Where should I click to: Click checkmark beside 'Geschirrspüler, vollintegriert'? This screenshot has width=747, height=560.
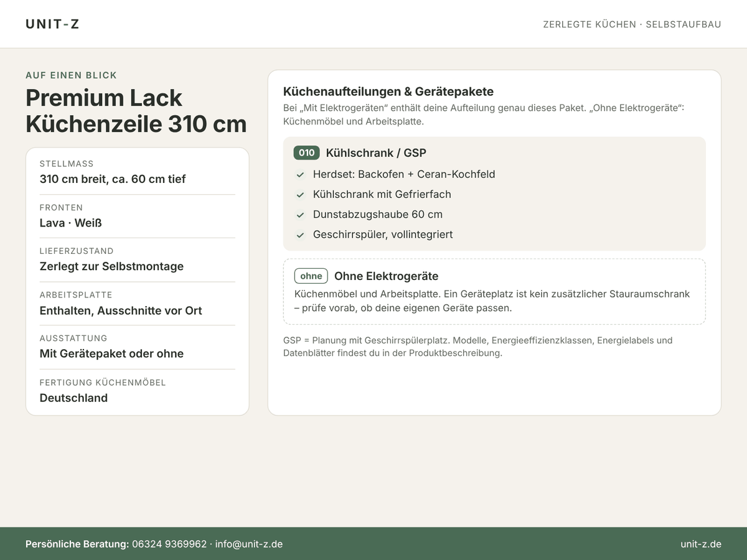click(300, 235)
